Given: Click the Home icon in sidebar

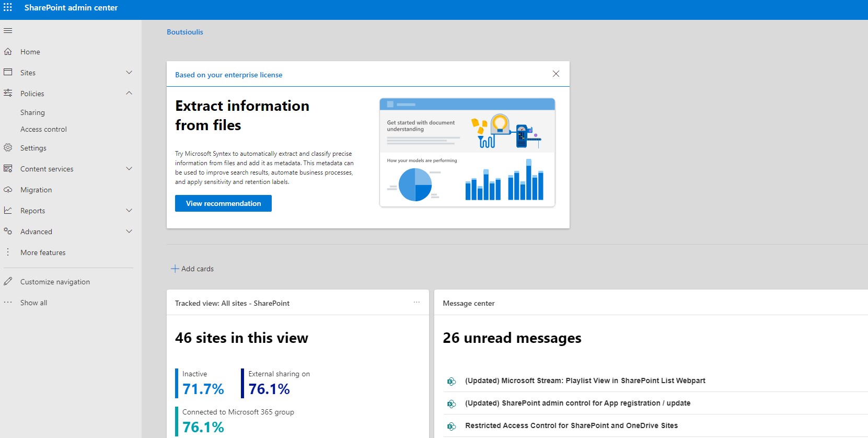Looking at the screenshot, I should pyautogui.click(x=8, y=52).
